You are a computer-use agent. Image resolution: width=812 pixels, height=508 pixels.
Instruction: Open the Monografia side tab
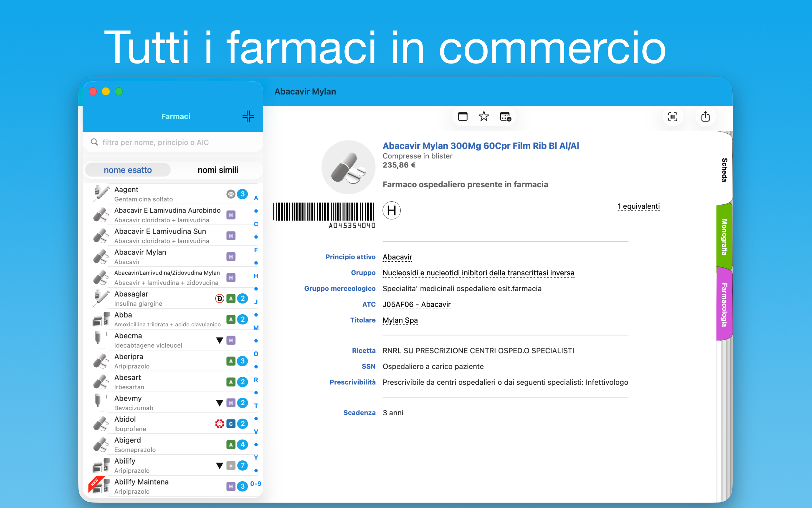pyautogui.click(x=724, y=237)
